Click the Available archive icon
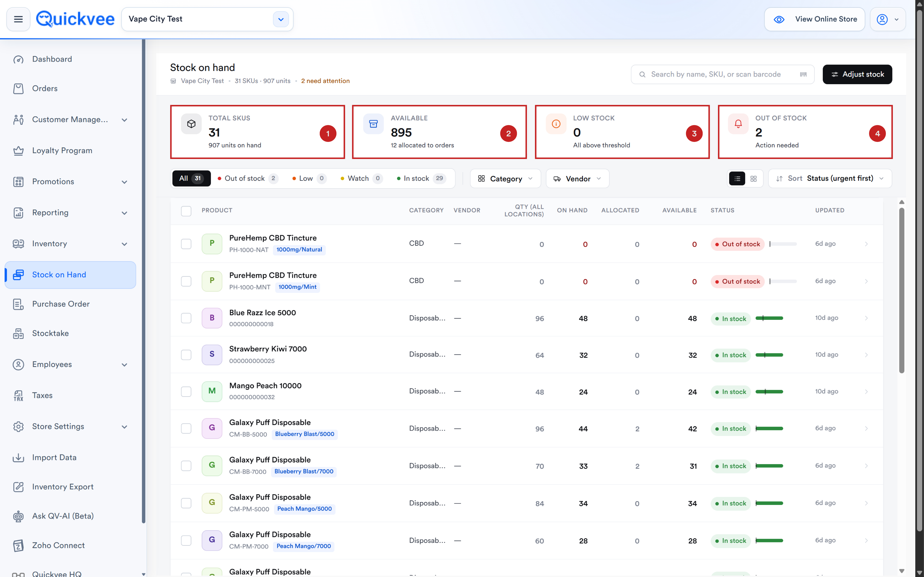The image size is (924, 577). tap(373, 124)
